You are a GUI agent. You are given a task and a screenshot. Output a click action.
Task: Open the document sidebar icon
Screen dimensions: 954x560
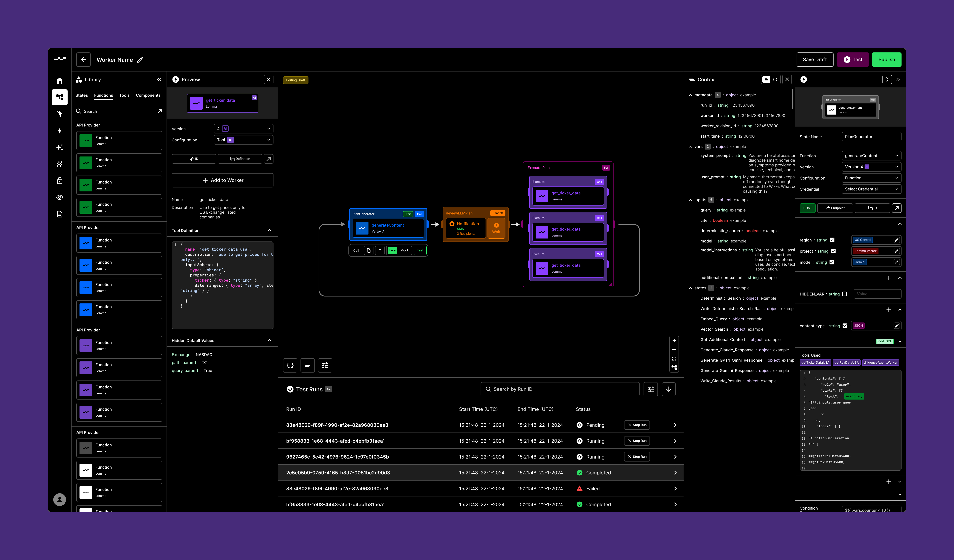click(x=59, y=214)
